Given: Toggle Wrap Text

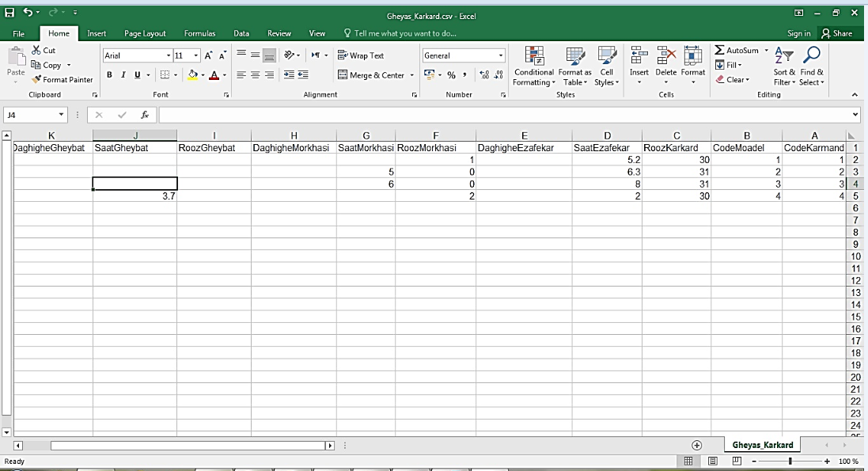Looking at the screenshot, I should tap(361, 55).
